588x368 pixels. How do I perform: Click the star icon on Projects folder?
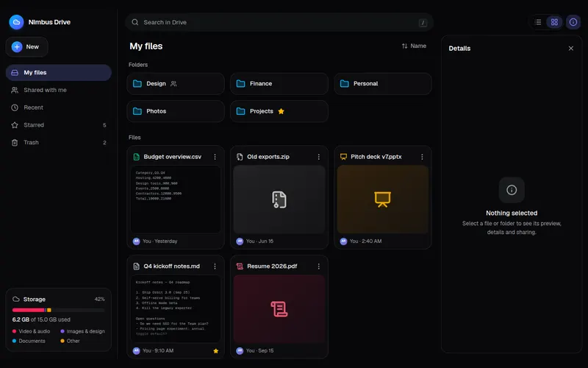(x=281, y=111)
